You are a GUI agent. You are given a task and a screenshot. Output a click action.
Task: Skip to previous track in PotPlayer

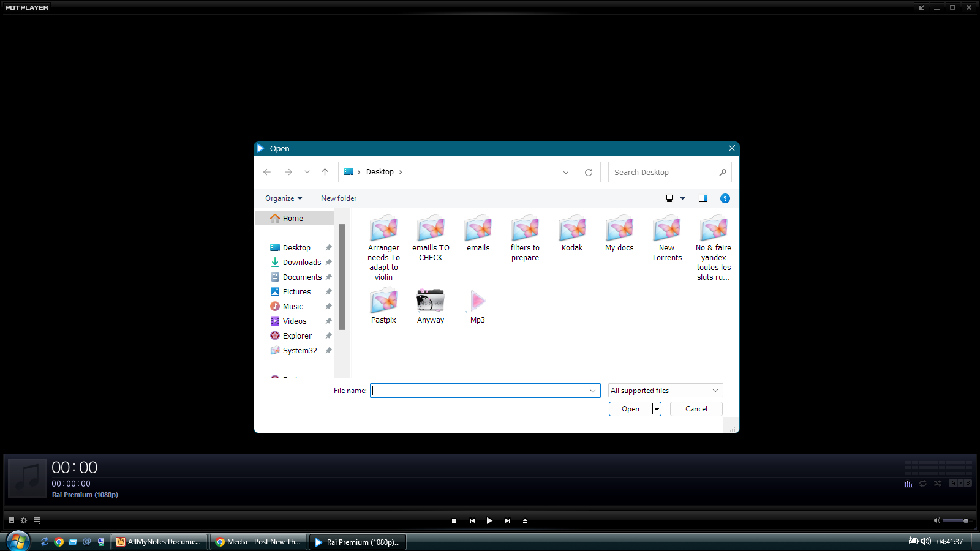(x=472, y=521)
